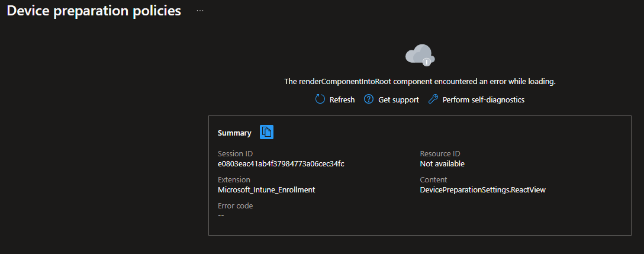Click the Refresh link
The width and height of the screenshot is (644, 254).
point(342,100)
